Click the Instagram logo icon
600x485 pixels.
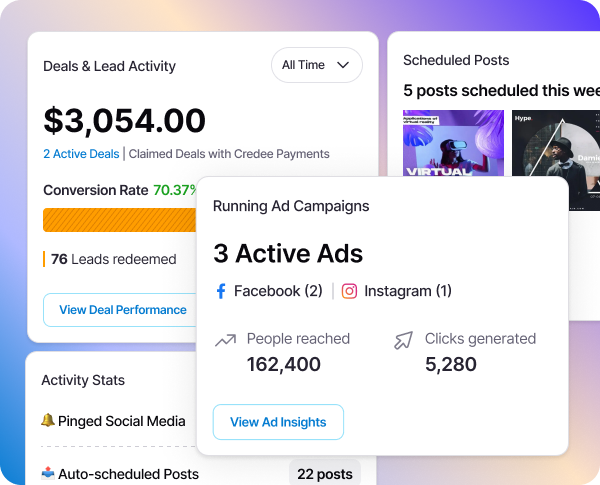point(349,291)
